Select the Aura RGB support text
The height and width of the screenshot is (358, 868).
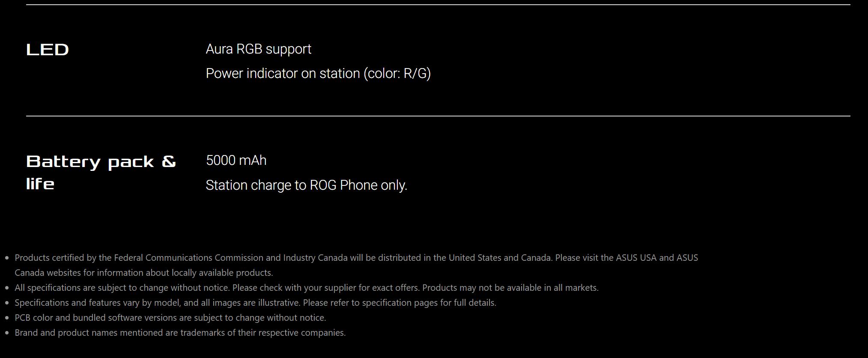tap(258, 49)
